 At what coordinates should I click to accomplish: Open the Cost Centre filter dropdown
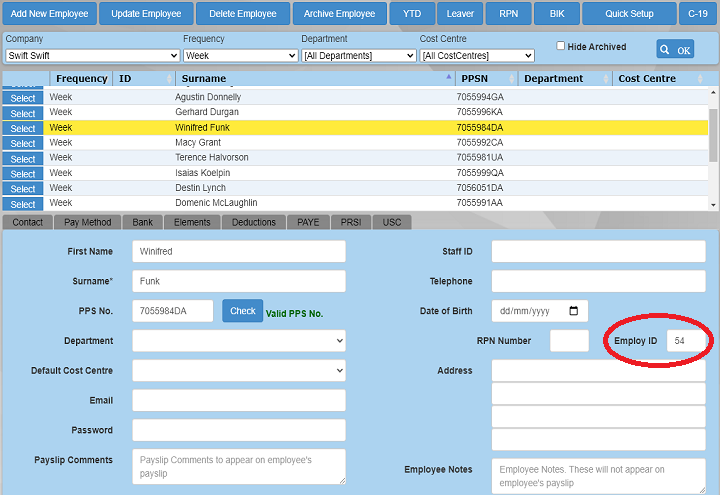pos(476,56)
